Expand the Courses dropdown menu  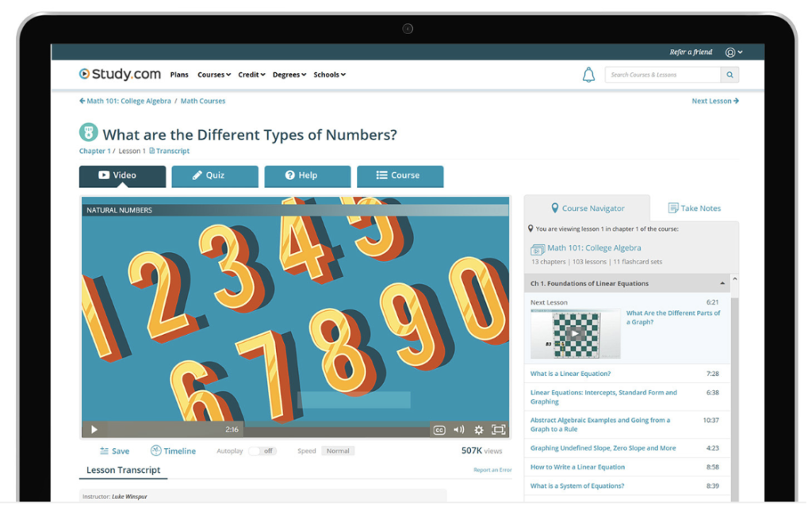214,75
